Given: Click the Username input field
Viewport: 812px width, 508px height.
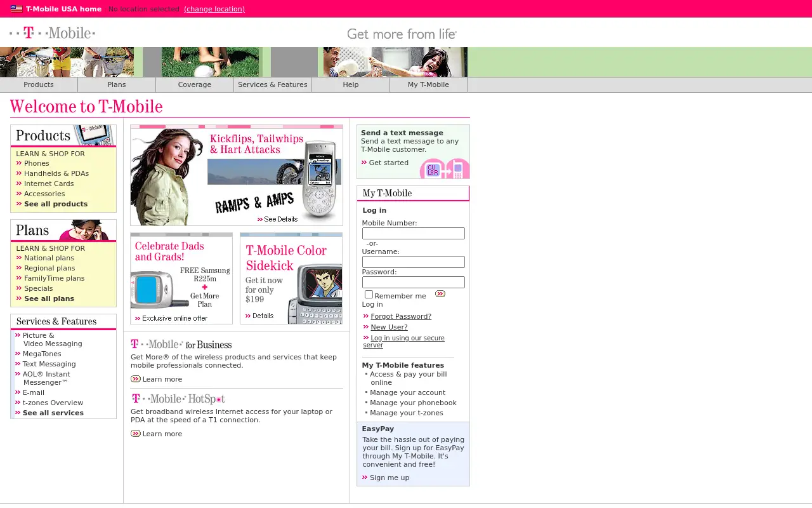Looking at the screenshot, I should pos(414,262).
